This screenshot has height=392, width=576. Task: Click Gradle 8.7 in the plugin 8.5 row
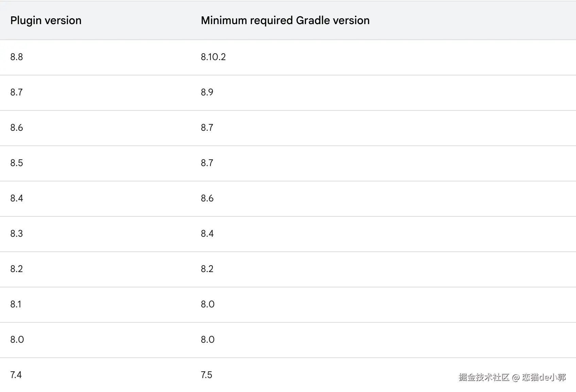pyautogui.click(x=207, y=163)
